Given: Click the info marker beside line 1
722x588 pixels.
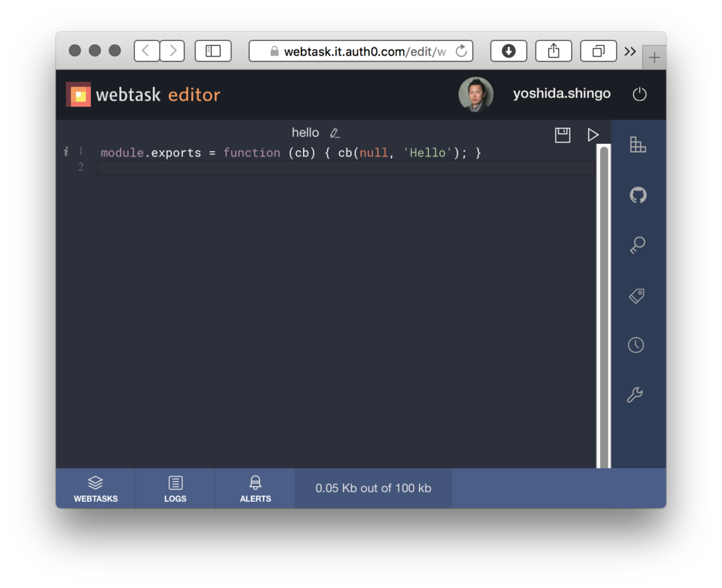Looking at the screenshot, I should click(66, 151).
